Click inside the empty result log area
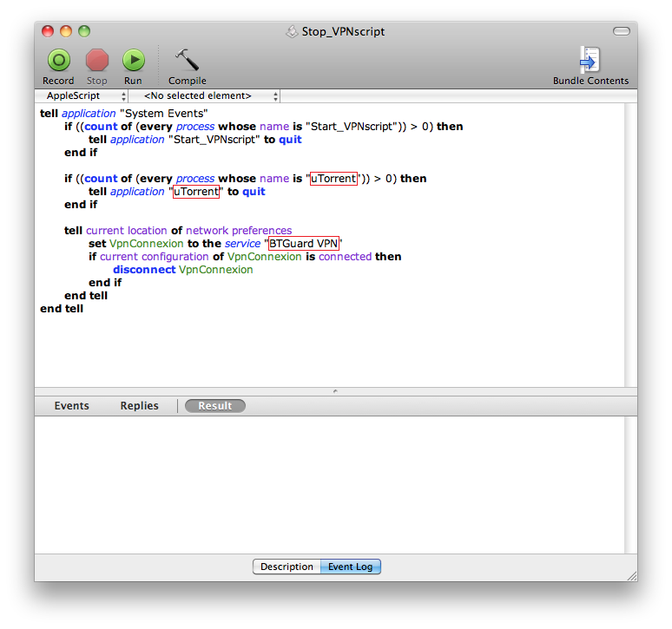The width and height of the screenshot is (672, 629). point(335,484)
